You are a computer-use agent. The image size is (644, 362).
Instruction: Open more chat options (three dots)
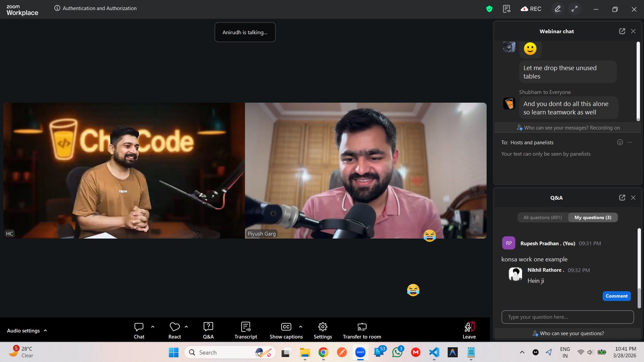[x=630, y=142]
